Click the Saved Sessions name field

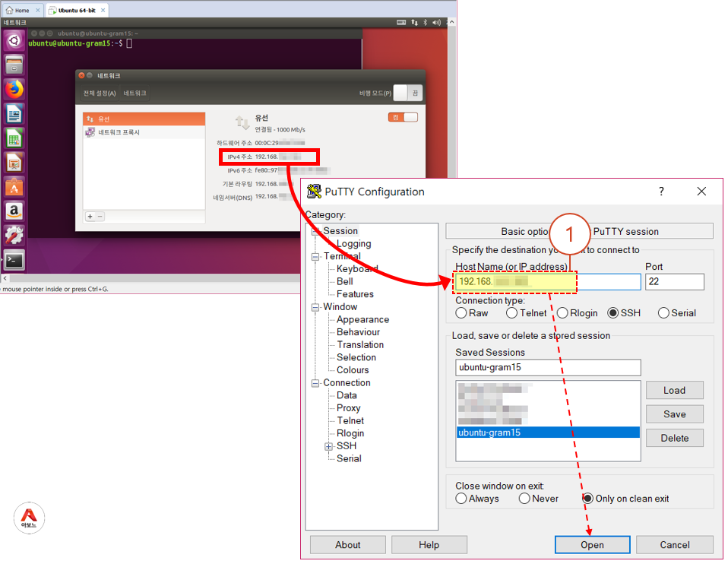[548, 367]
